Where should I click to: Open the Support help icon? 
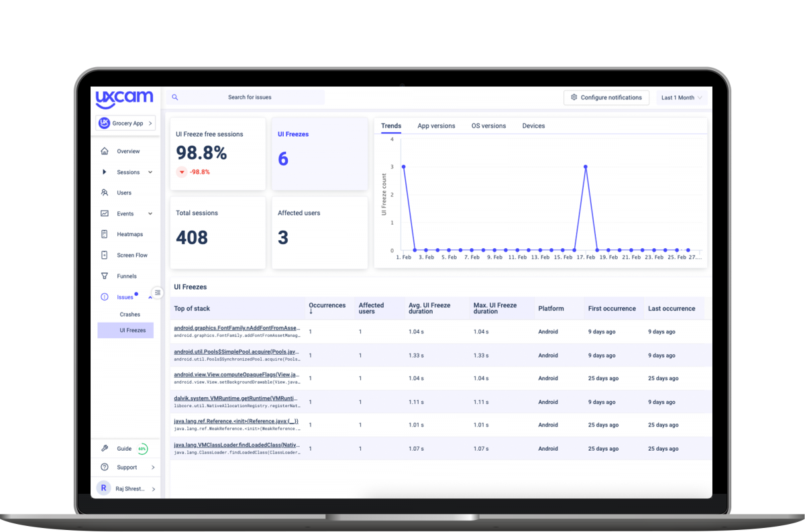point(105,467)
